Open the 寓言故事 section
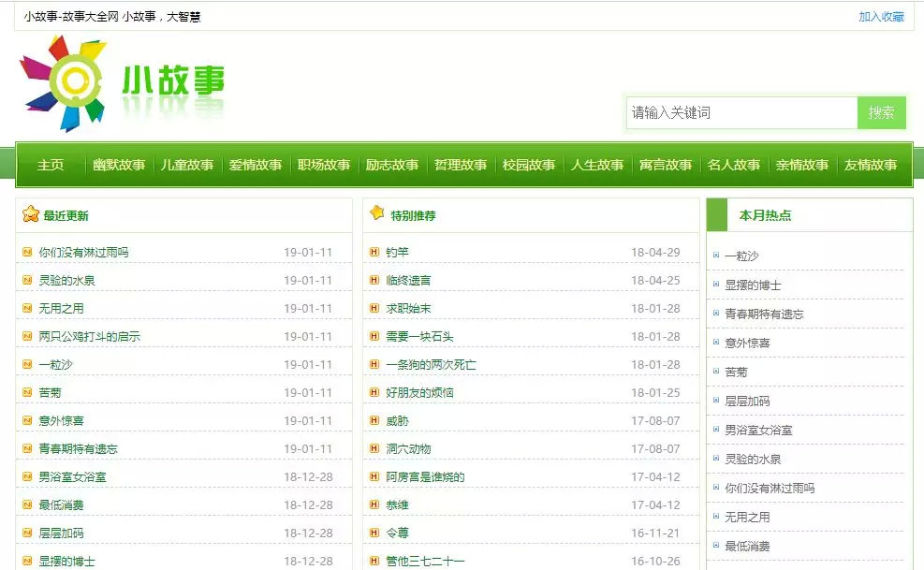Viewport: 924px width, 570px height. pyautogui.click(x=667, y=165)
